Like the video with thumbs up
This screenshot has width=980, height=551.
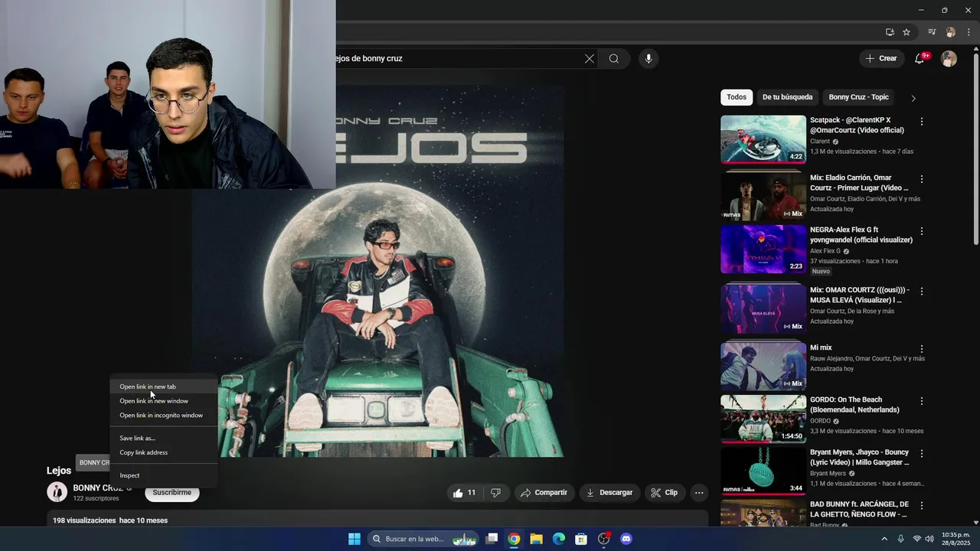(x=464, y=493)
